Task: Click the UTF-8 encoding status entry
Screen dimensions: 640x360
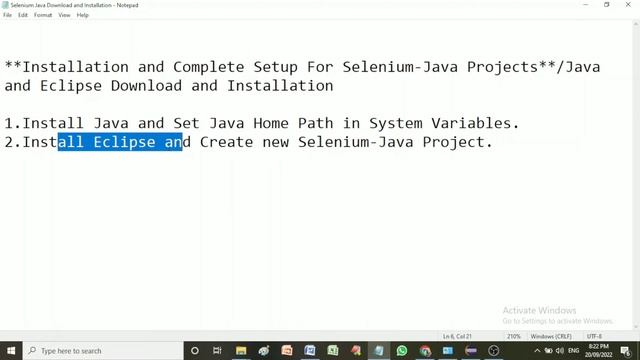Action: [594, 336]
